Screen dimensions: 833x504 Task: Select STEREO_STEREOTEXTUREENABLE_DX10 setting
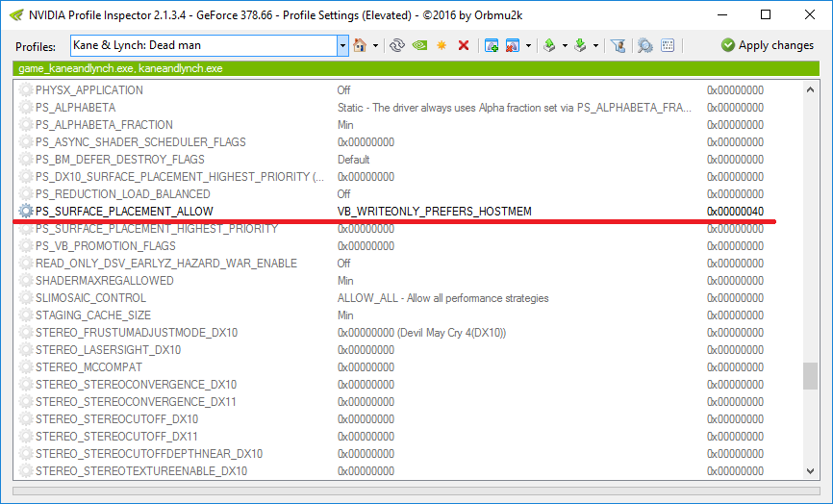click(141, 471)
